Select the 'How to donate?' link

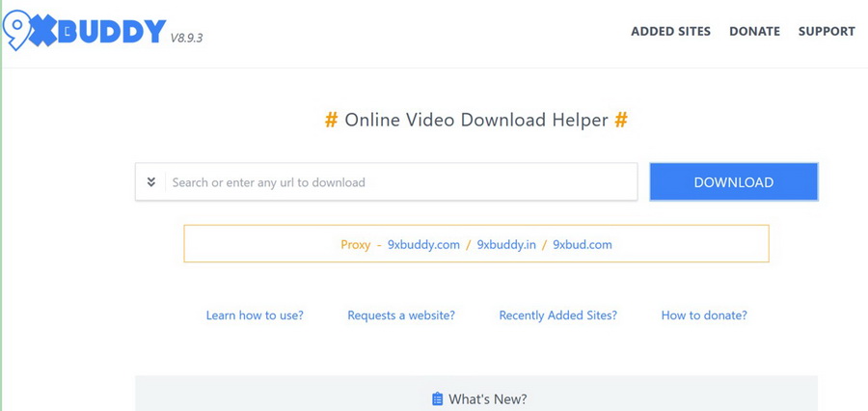[704, 315]
